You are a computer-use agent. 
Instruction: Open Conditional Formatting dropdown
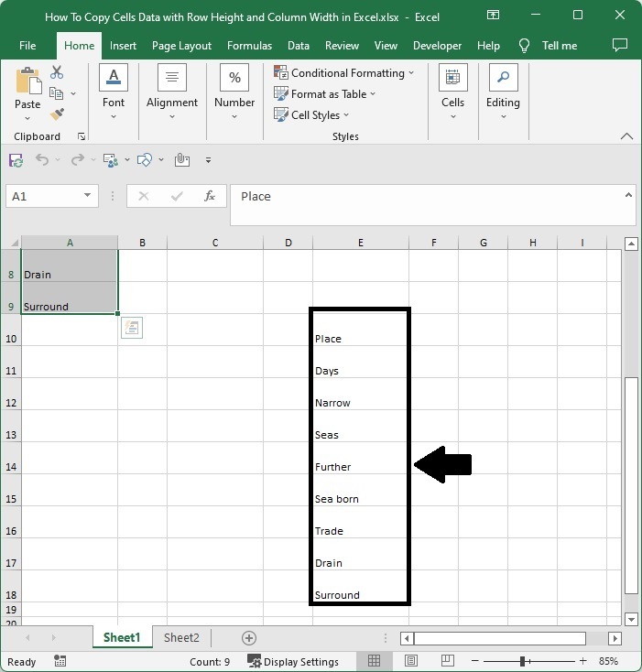344,73
